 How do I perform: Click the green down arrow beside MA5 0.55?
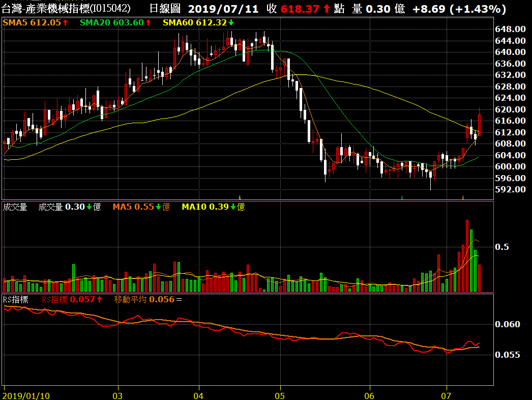click(x=159, y=207)
